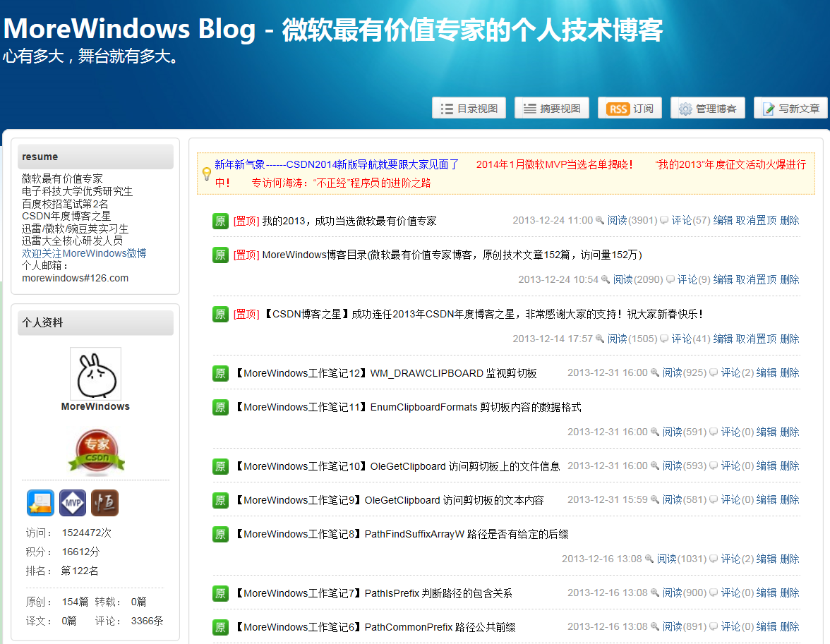Click 评论(2) on 工作笔记8 post
This screenshot has height=644, width=830.
tap(738, 559)
